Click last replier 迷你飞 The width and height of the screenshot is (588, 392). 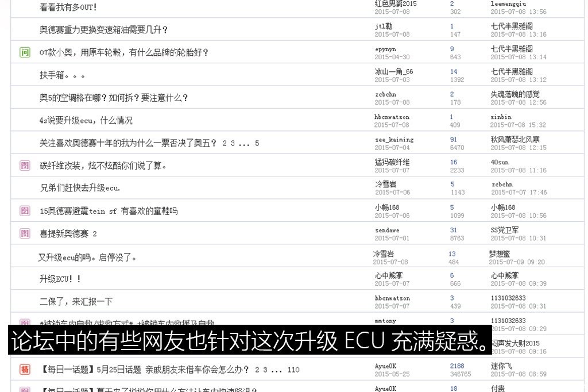(501, 366)
